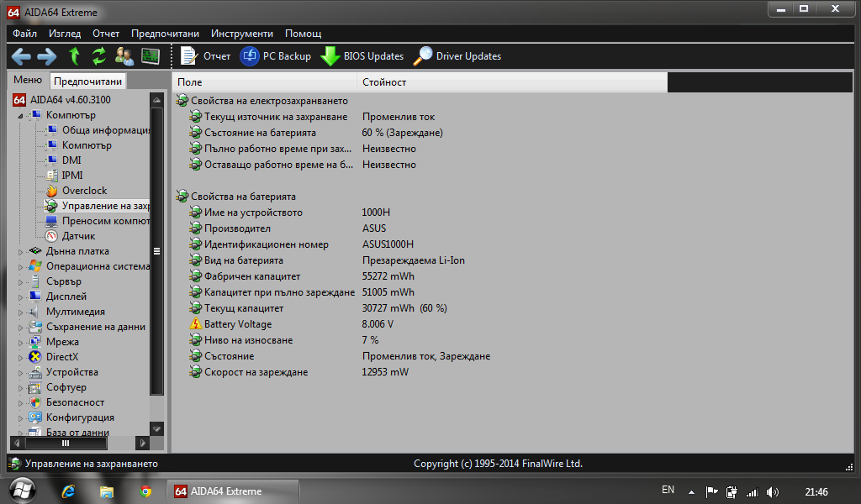The image size is (861, 504).
Task: Open the Отчет menu in the menu bar
Action: [106, 34]
